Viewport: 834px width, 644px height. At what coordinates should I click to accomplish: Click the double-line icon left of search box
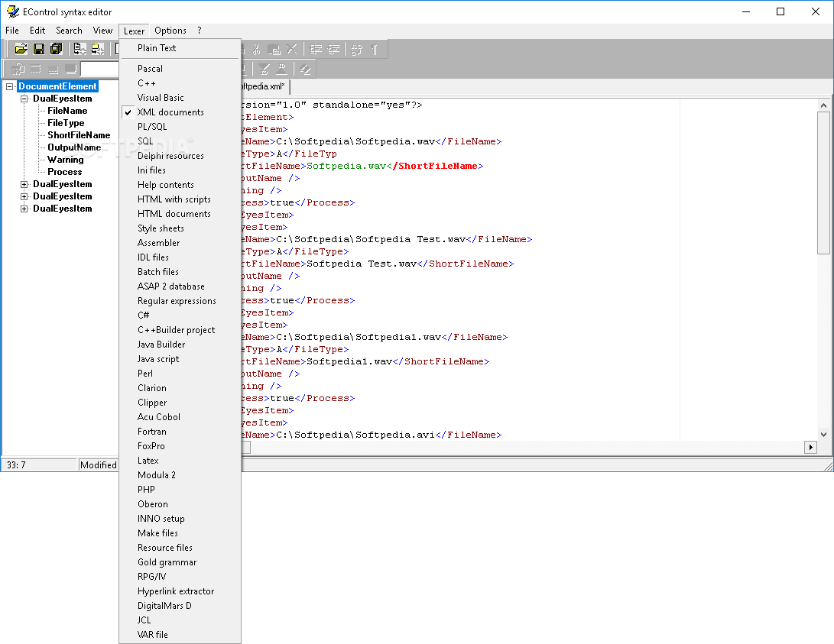pyautogui.click(x=36, y=69)
